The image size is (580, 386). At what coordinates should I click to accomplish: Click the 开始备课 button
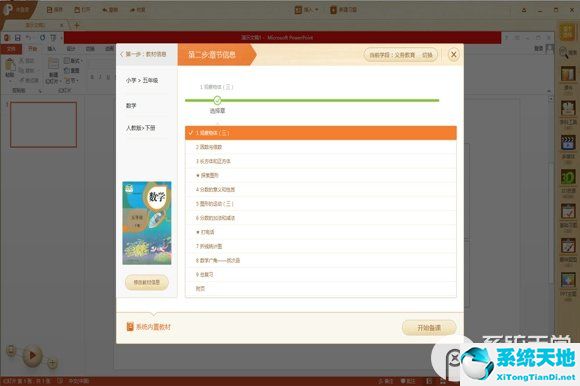tap(429, 328)
